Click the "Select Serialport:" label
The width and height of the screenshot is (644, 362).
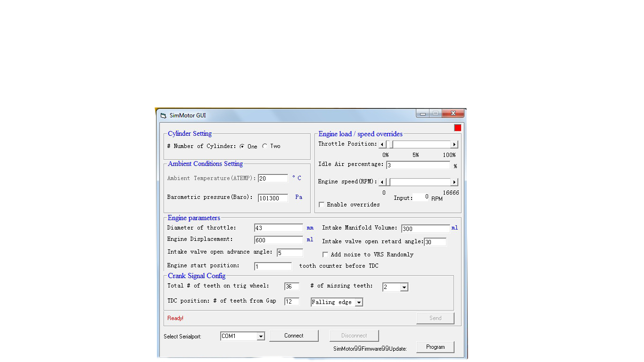coord(182,337)
